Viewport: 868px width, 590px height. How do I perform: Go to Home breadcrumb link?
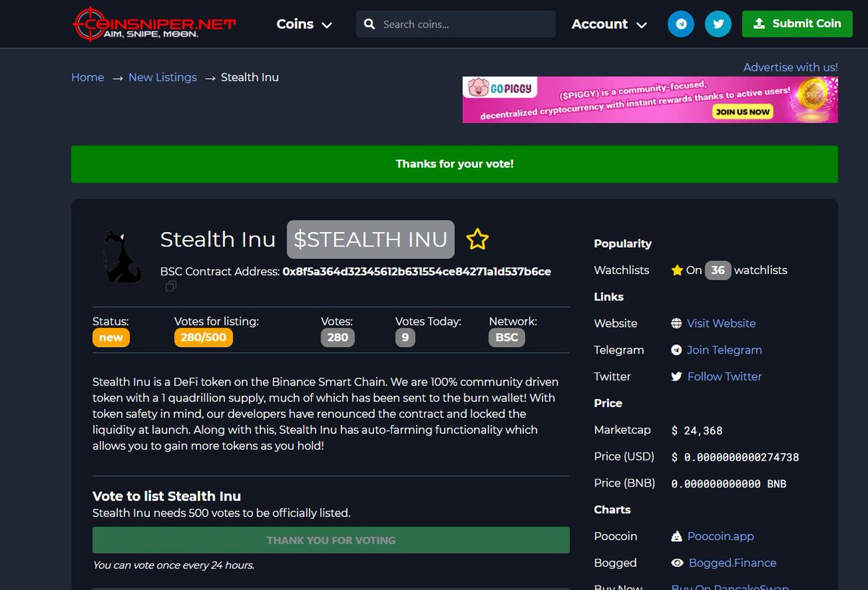[x=88, y=77]
